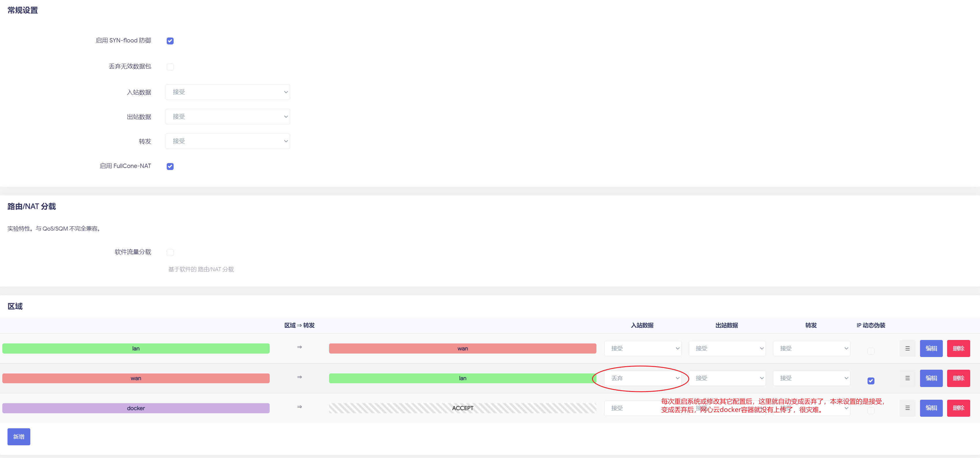
Task: Click the drag handle icon in wan row
Action: (907, 378)
